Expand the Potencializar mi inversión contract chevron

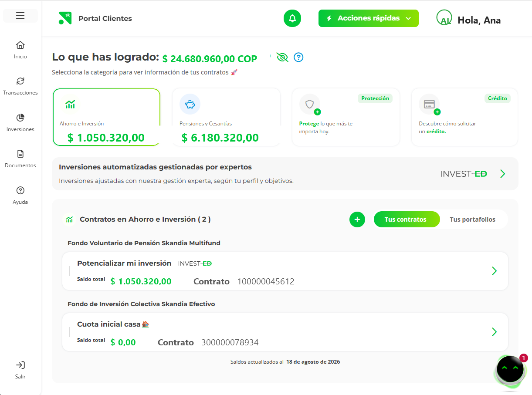tap(494, 271)
